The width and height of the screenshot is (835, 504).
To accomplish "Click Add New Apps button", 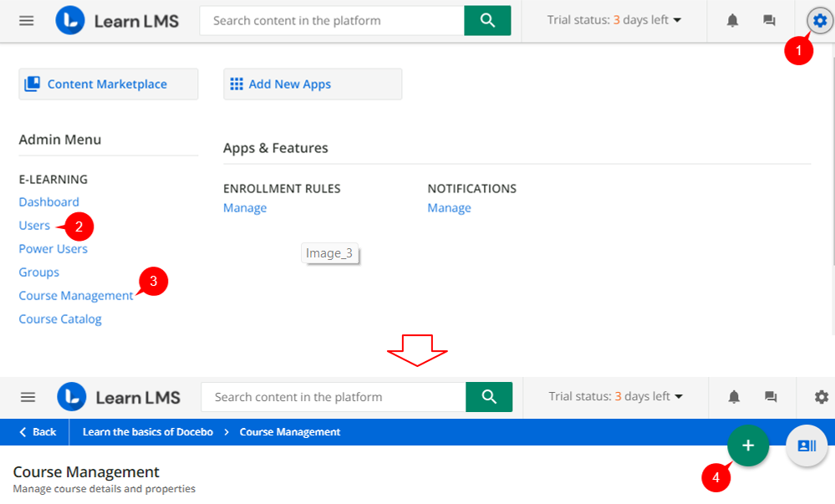I will (313, 84).
